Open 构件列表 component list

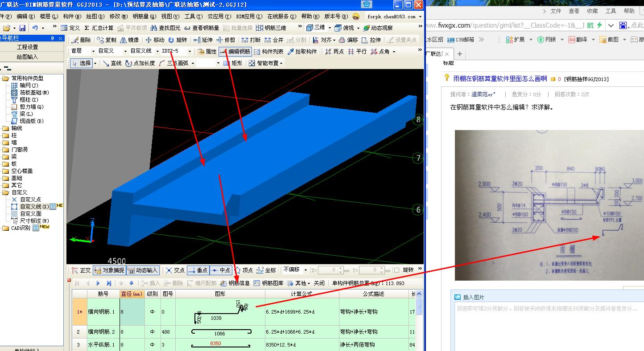point(268,51)
